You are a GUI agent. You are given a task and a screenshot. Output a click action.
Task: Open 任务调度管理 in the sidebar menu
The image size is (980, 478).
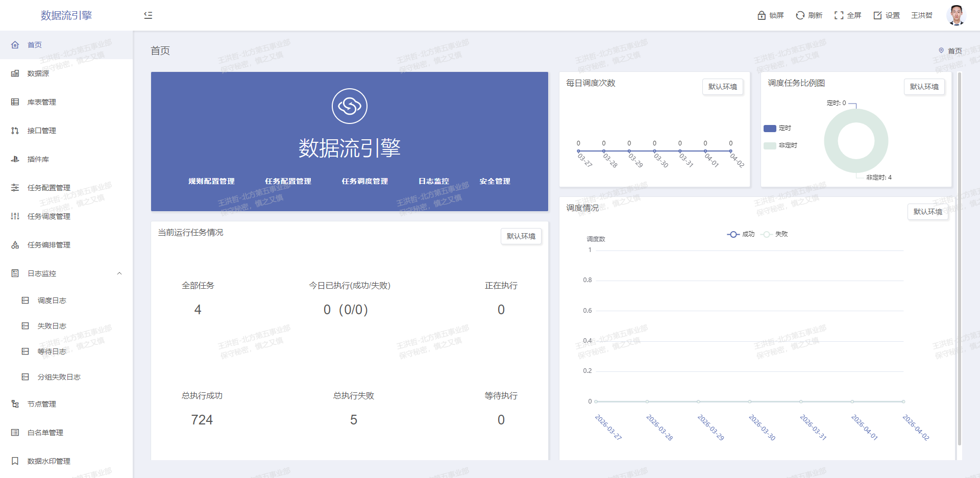48,216
